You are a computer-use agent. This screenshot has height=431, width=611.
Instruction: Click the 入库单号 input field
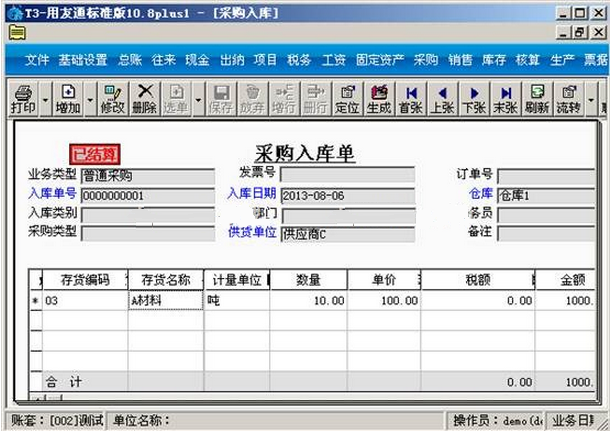(x=147, y=196)
